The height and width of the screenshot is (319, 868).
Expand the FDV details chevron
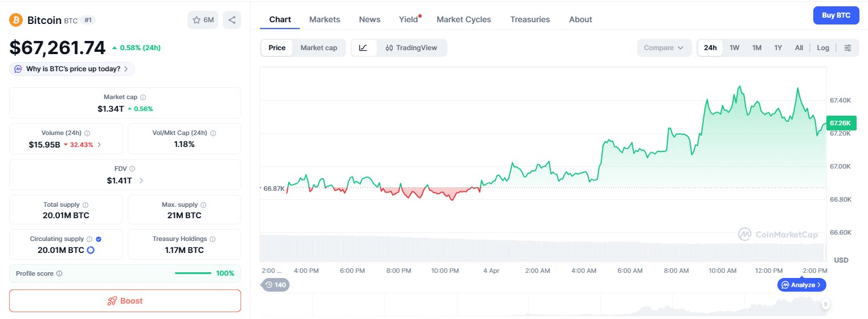(141, 181)
